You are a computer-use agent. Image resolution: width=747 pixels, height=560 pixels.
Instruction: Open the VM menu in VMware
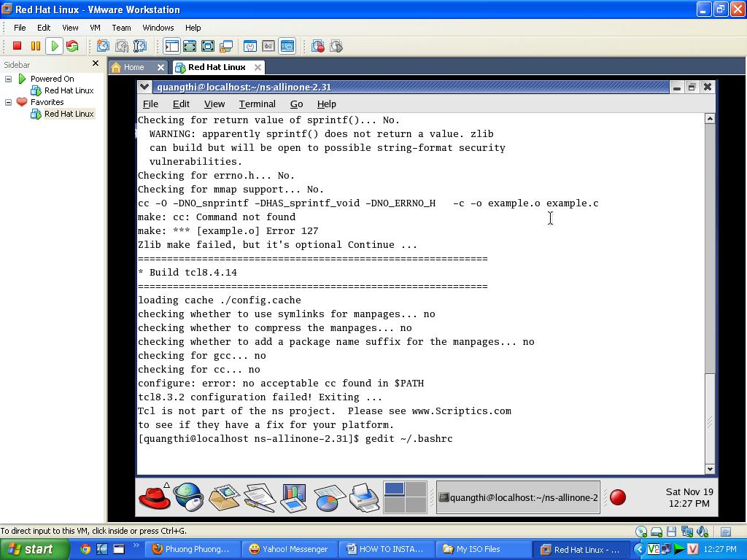tap(95, 28)
